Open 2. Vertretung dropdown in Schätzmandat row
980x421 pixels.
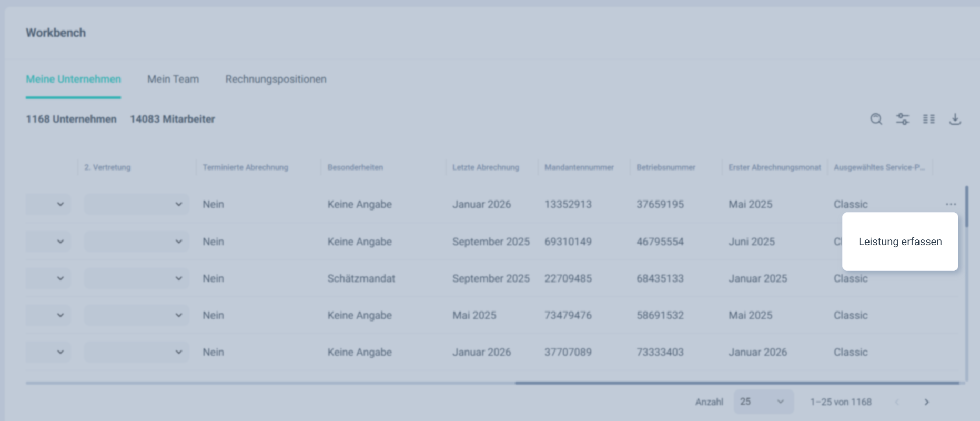coord(136,278)
